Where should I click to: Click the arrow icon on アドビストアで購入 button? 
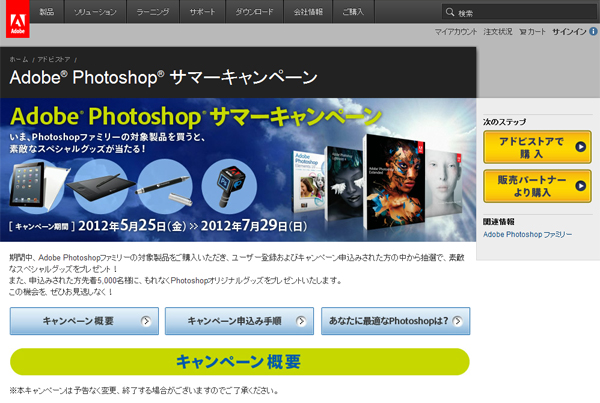point(580,147)
